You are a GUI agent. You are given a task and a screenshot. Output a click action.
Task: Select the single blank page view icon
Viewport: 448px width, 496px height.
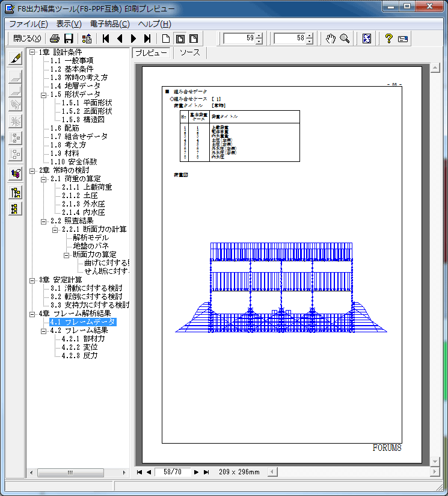166,39
